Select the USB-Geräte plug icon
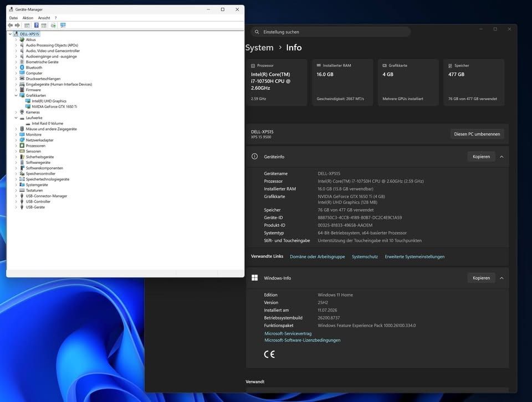This screenshot has height=402, width=532. (22, 207)
